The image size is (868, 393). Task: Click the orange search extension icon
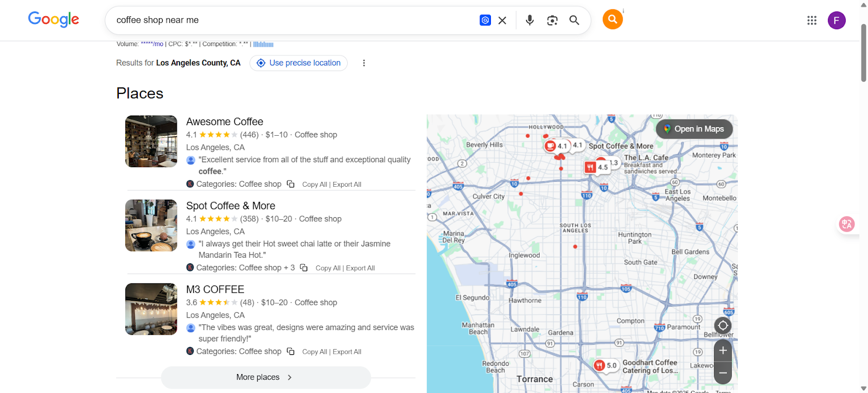tap(612, 20)
